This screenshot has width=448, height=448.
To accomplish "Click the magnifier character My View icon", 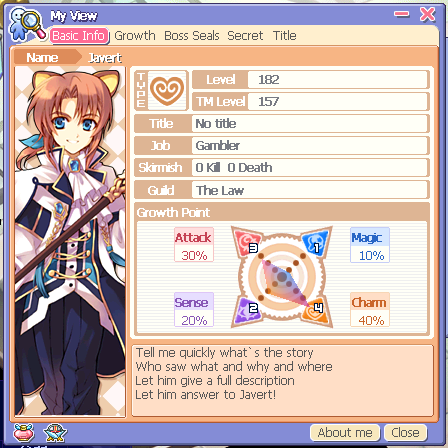I will [27, 24].
